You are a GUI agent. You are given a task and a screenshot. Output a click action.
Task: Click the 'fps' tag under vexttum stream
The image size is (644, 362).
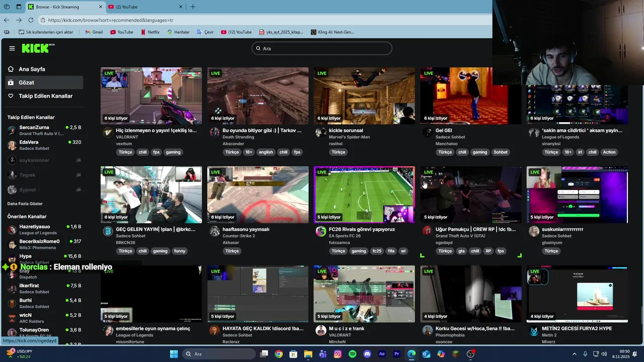[x=156, y=152]
